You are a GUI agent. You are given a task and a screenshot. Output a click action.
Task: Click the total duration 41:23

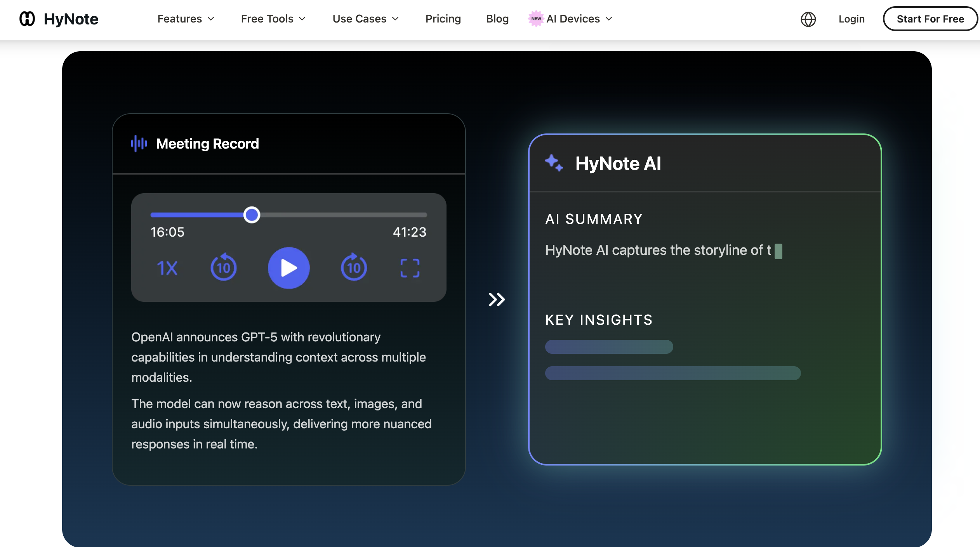(410, 232)
